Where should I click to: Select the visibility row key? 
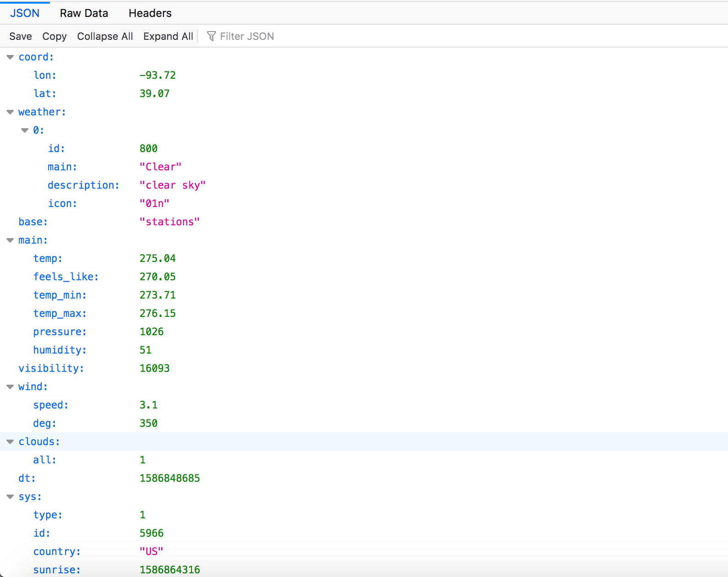(51, 368)
